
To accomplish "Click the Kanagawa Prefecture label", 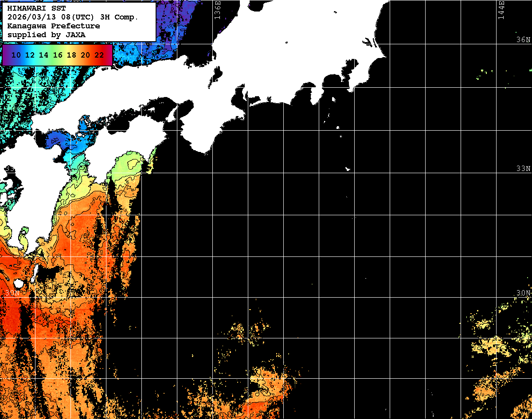I will click(53, 26).
